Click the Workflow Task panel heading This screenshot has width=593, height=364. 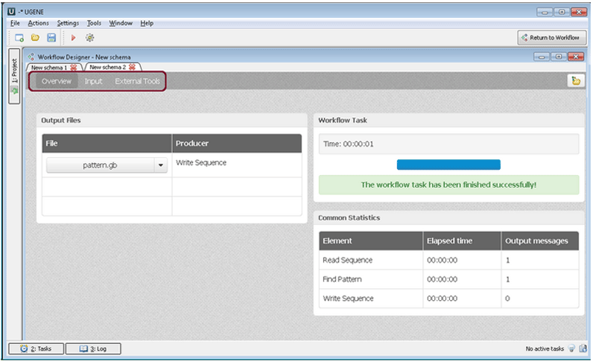[x=343, y=120]
